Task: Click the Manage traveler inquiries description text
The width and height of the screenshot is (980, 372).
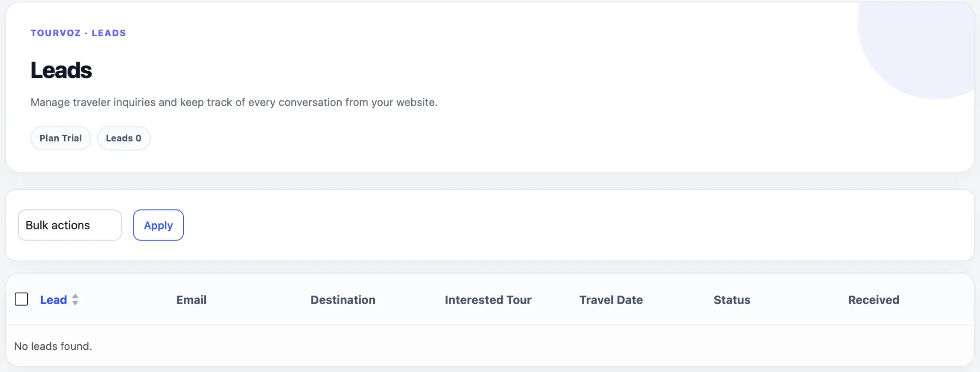Action: [234, 102]
